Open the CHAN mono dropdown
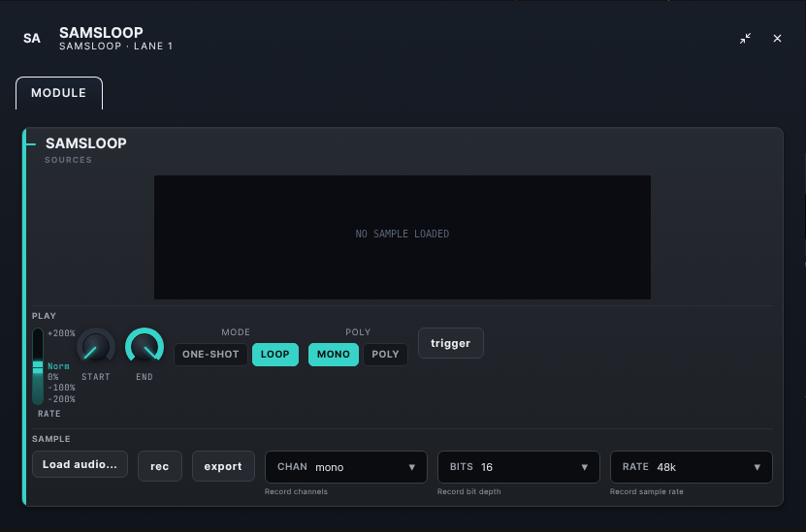 346,467
